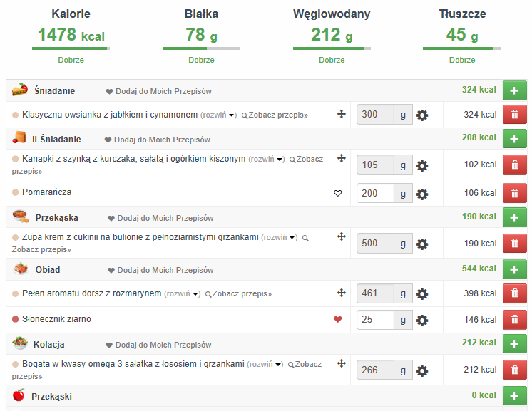Add item to Kolacja with green plus
The width and height of the screenshot is (532, 411).
[x=514, y=344]
